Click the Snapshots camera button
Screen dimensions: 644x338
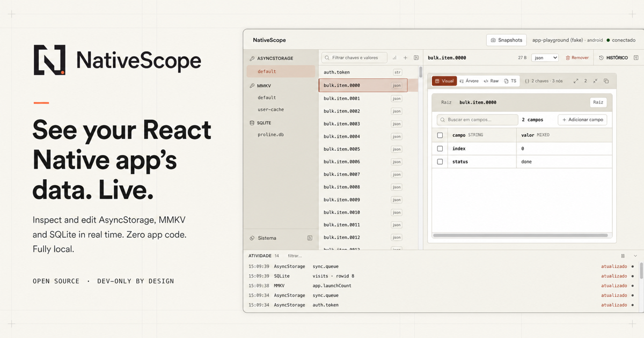click(507, 40)
